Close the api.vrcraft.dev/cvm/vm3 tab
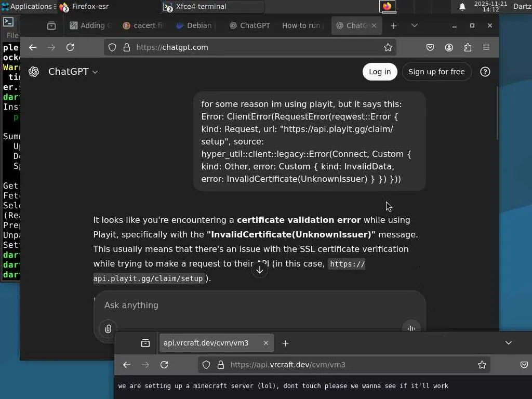Image resolution: width=532 pixels, height=399 pixels. (265, 343)
